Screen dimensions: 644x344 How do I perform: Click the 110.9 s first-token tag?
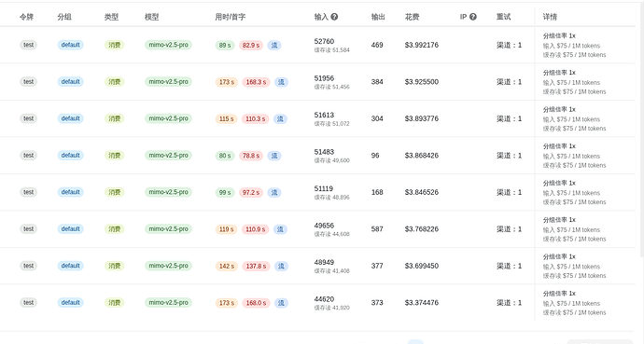256,229
